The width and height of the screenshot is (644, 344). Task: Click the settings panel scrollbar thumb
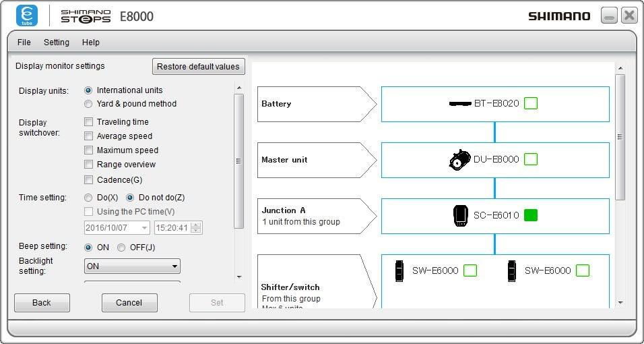click(x=238, y=161)
